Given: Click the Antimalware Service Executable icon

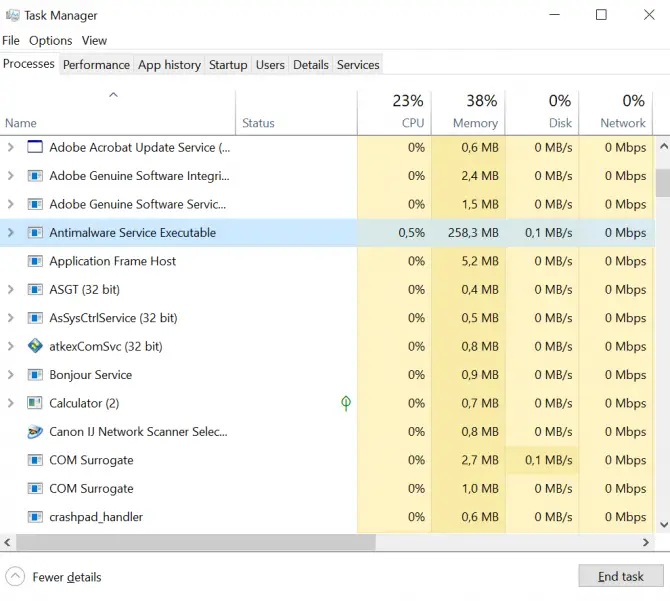Looking at the screenshot, I should tap(35, 233).
